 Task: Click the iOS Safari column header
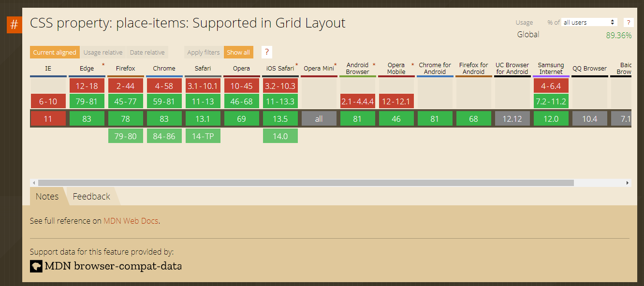[x=280, y=69]
